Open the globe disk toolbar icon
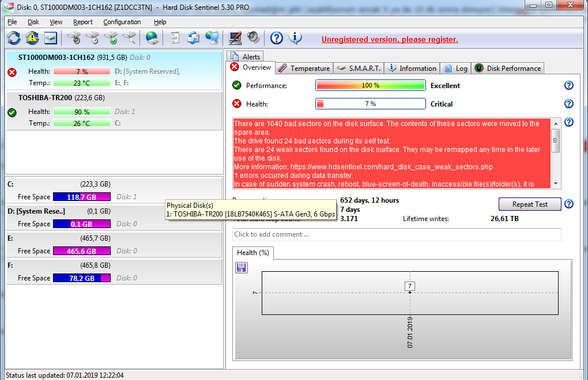The image size is (588, 380). point(152,38)
